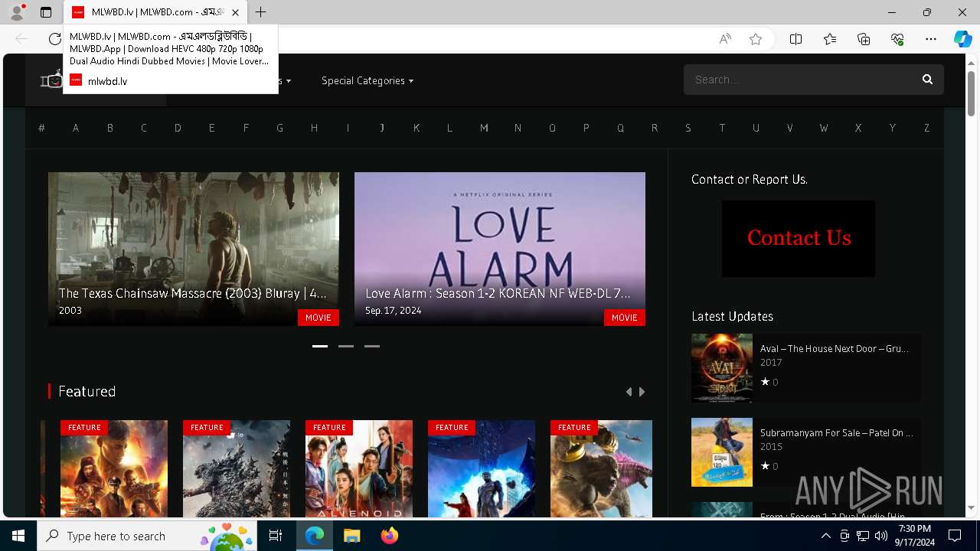Open the Love Alarm slide
The width and height of the screenshot is (980, 551).
point(500,249)
